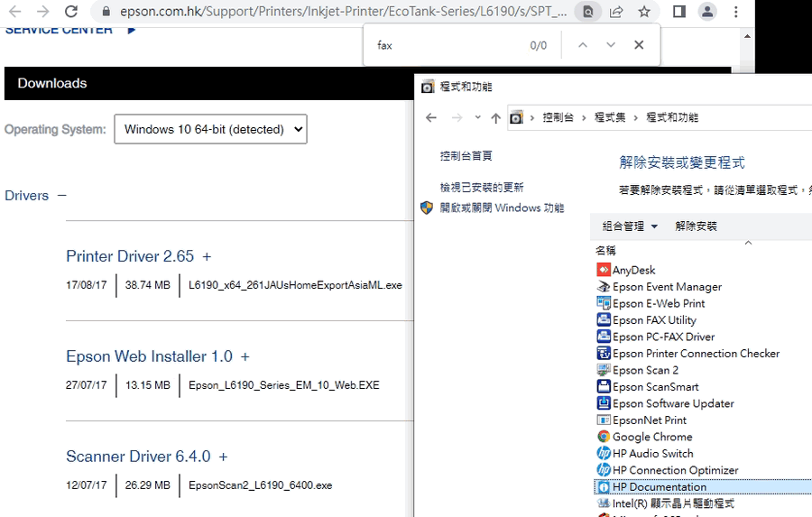
Task: Open the 組合管理 dropdown menu
Action: pyautogui.click(x=630, y=226)
